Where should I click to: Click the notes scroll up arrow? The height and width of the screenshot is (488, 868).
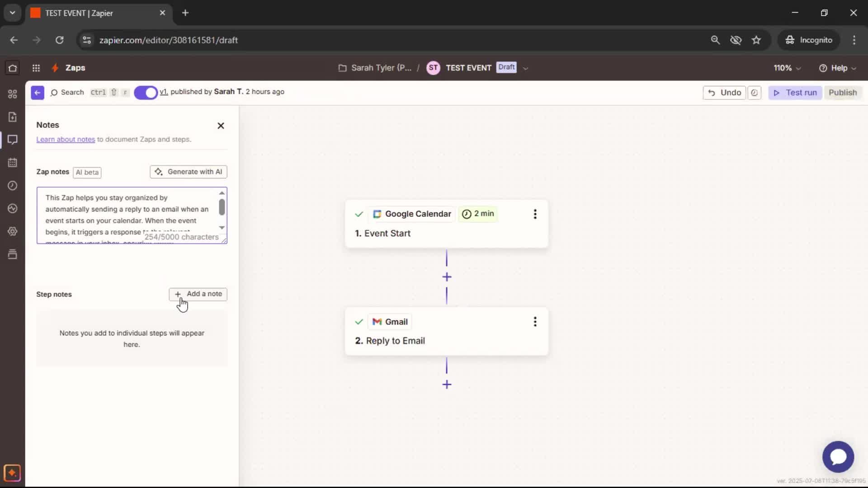pyautogui.click(x=222, y=193)
